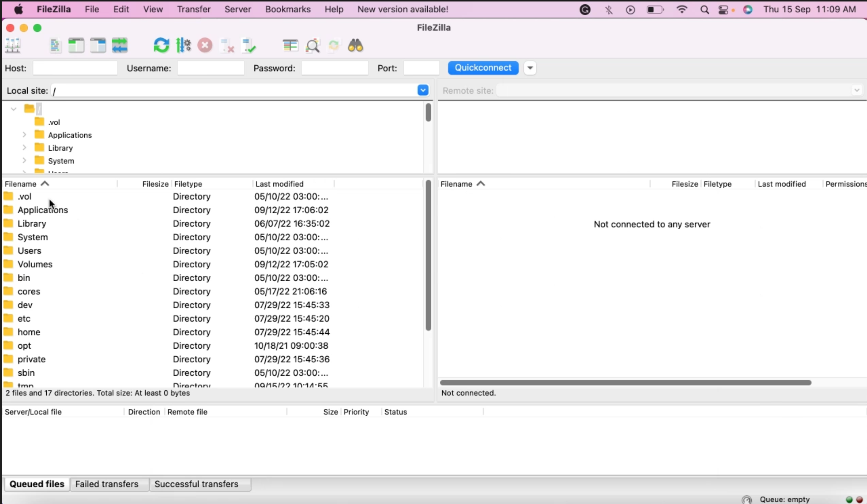Search files with binoculars icon
Screen dimensions: 867x504
coord(355,46)
